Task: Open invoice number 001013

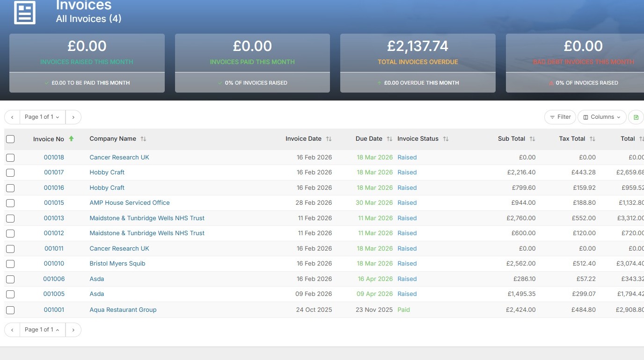Action: point(54,218)
